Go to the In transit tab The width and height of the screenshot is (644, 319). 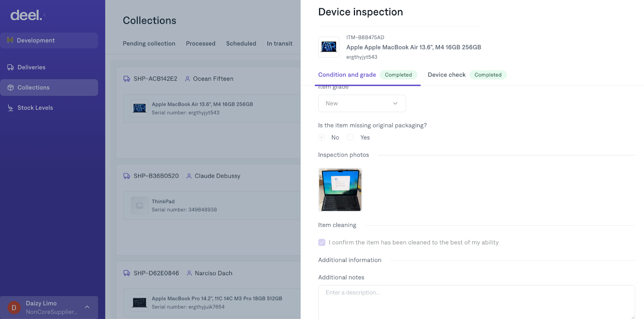[x=279, y=43]
